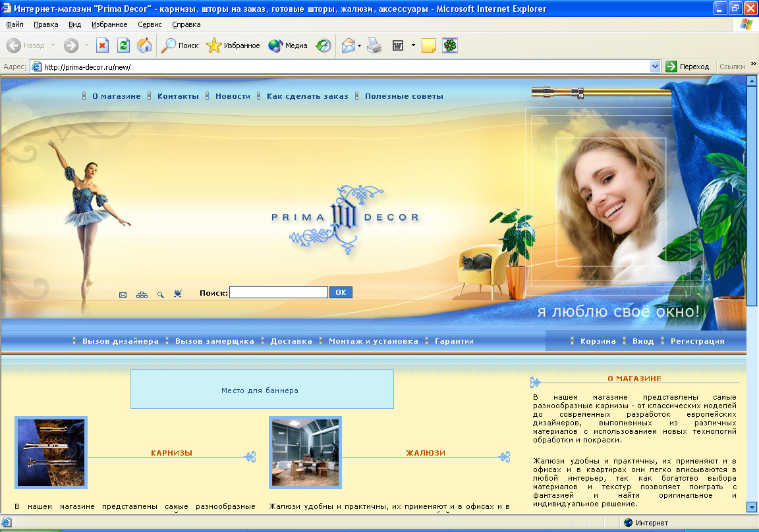The height and width of the screenshot is (532, 759).
Task: Click the sitemap icon beside site search
Action: (x=142, y=294)
